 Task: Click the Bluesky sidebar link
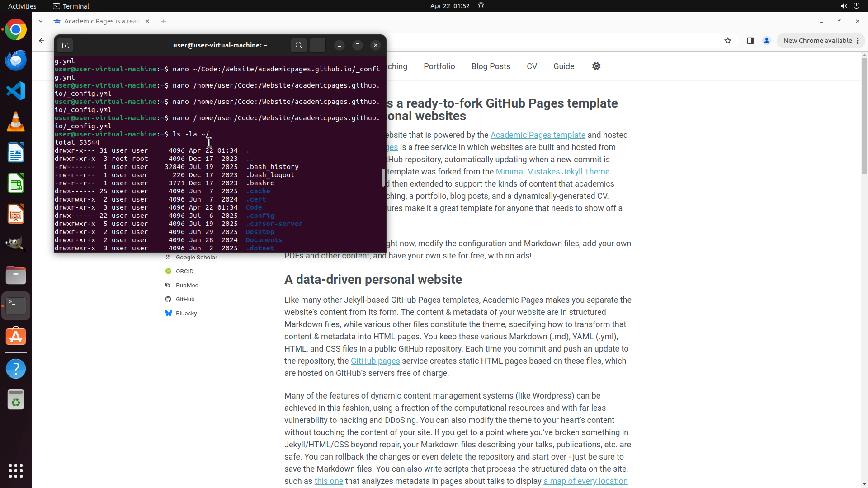186,314
